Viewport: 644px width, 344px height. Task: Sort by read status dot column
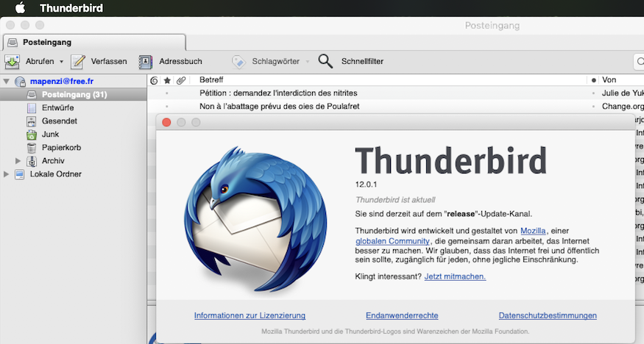593,80
